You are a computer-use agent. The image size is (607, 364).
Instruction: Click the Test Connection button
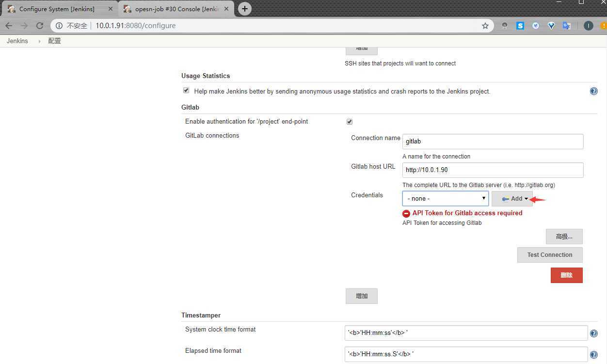(x=549, y=255)
